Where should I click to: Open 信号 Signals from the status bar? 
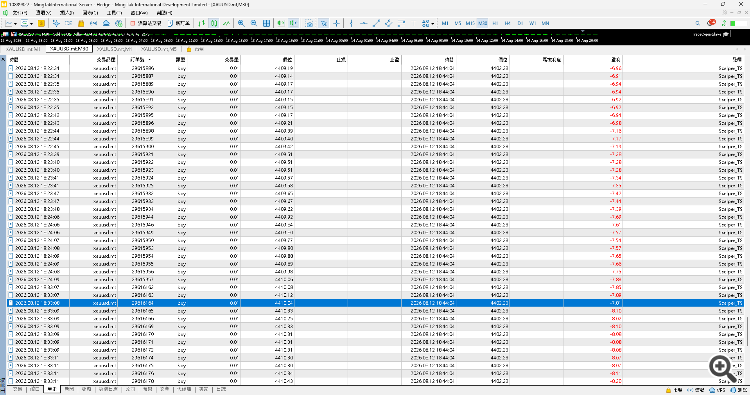coord(696,390)
